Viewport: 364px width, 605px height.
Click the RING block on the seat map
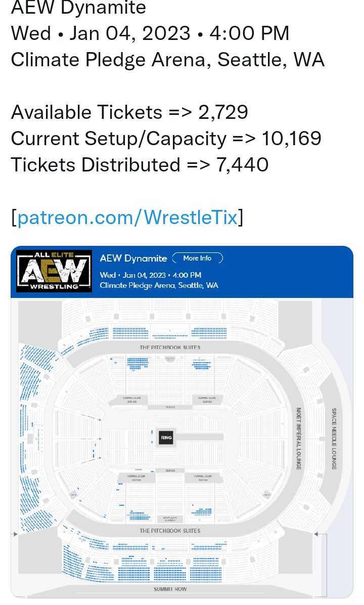tap(166, 438)
